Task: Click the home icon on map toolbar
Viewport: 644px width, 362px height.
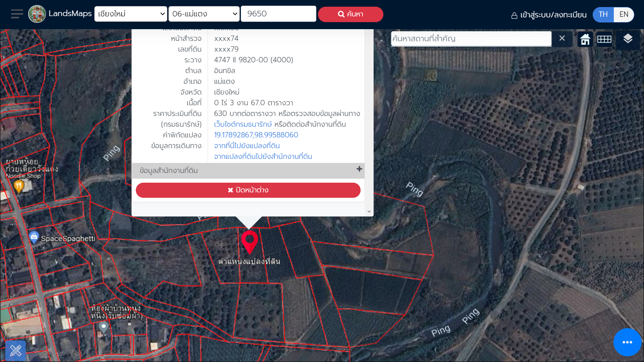Action: tap(585, 39)
